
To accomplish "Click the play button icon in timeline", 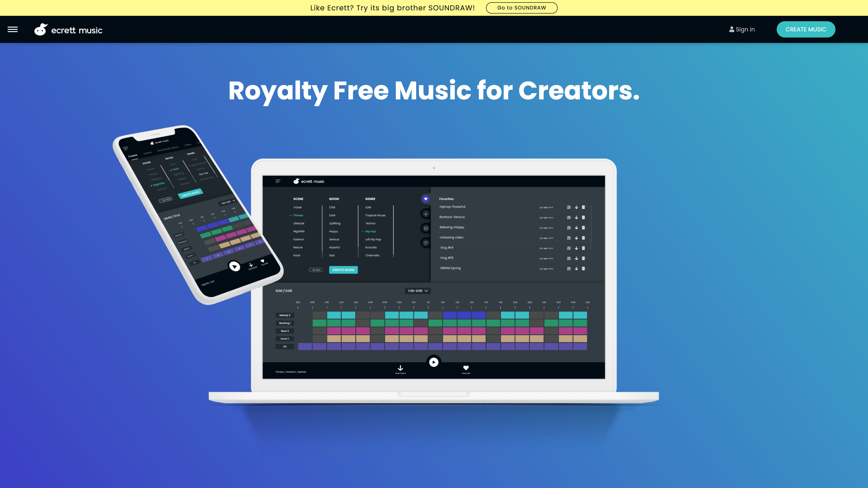I will (433, 362).
